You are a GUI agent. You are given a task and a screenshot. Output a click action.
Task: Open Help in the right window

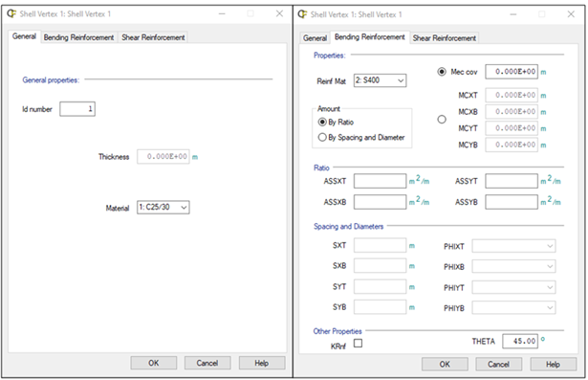coord(554,365)
